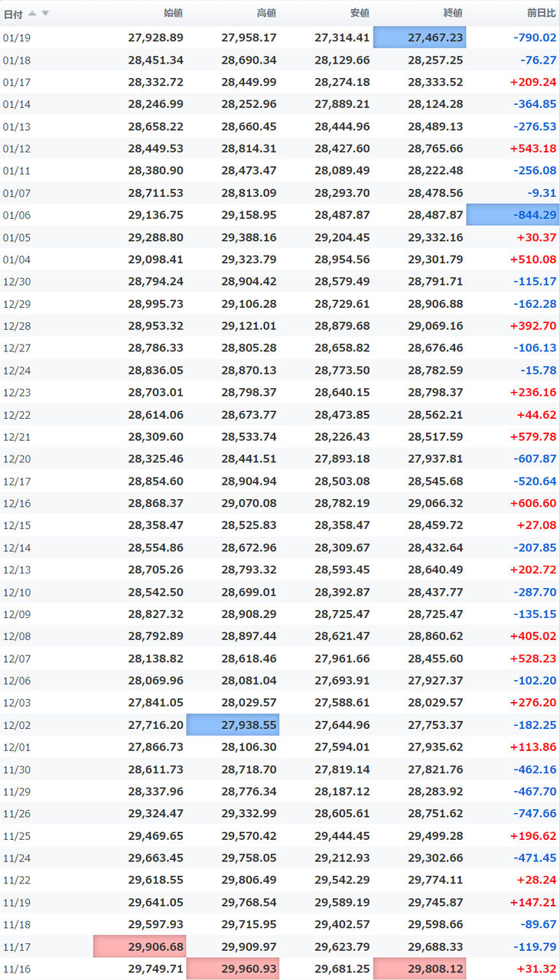Select the open value 28,658.22
The height and width of the screenshot is (980, 560).
(156, 126)
